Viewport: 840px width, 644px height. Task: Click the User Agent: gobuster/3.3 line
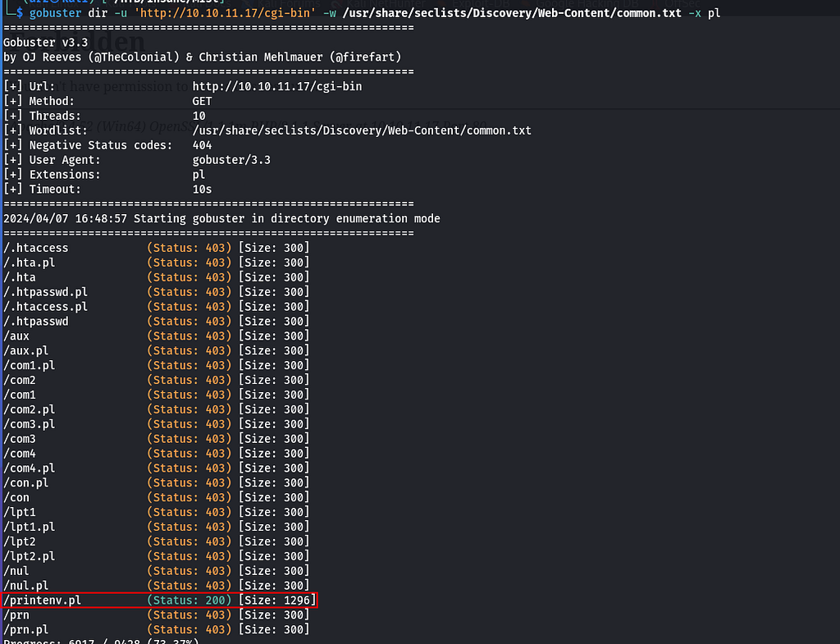(137, 160)
